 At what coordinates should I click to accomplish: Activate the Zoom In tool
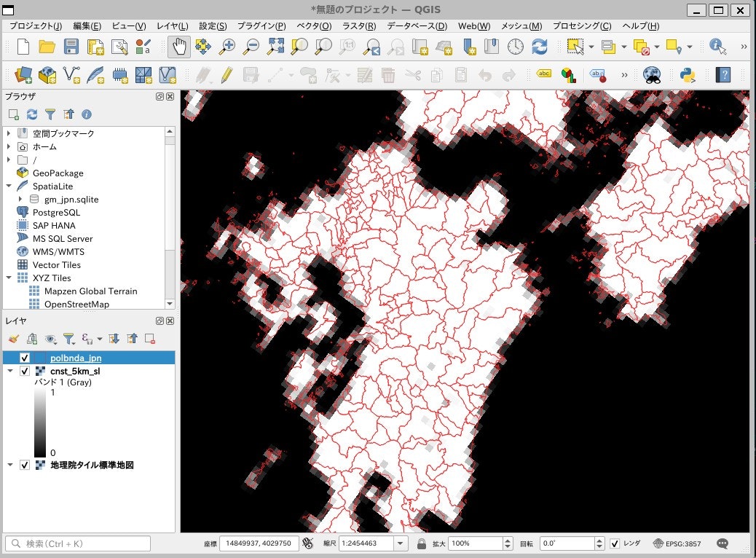tap(229, 45)
